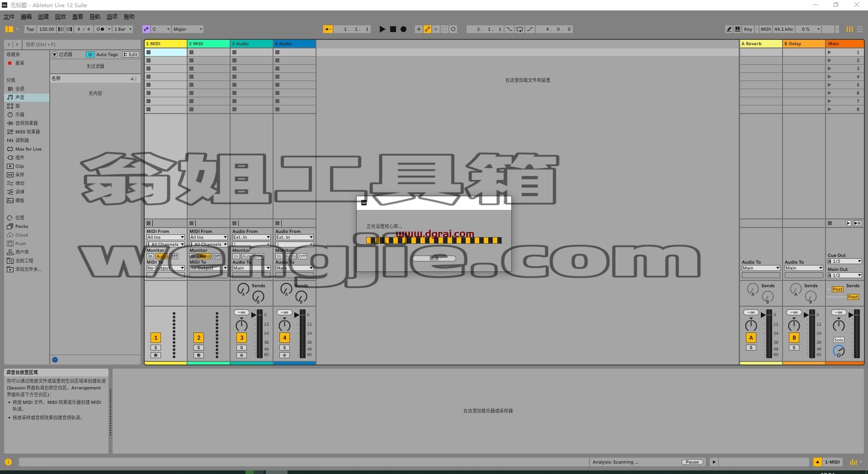This screenshot has height=474, width=868.
Task: Toggle the Automation Arm icon
Action: 427,29
